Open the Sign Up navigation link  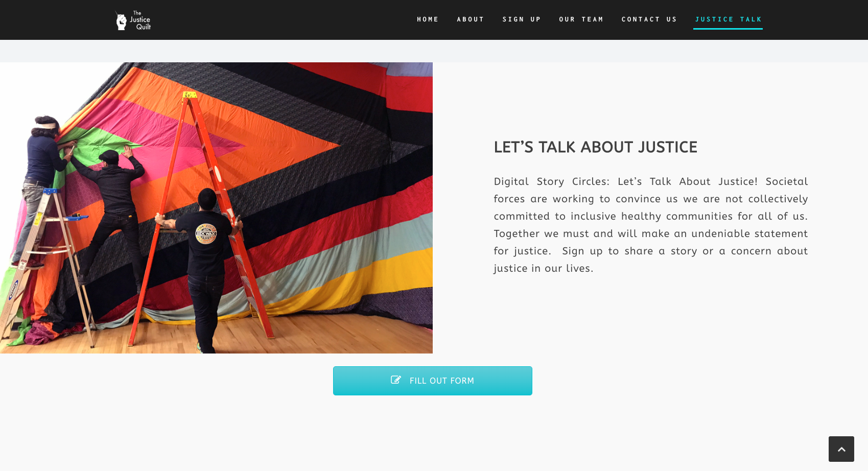[x=522, y=19]
